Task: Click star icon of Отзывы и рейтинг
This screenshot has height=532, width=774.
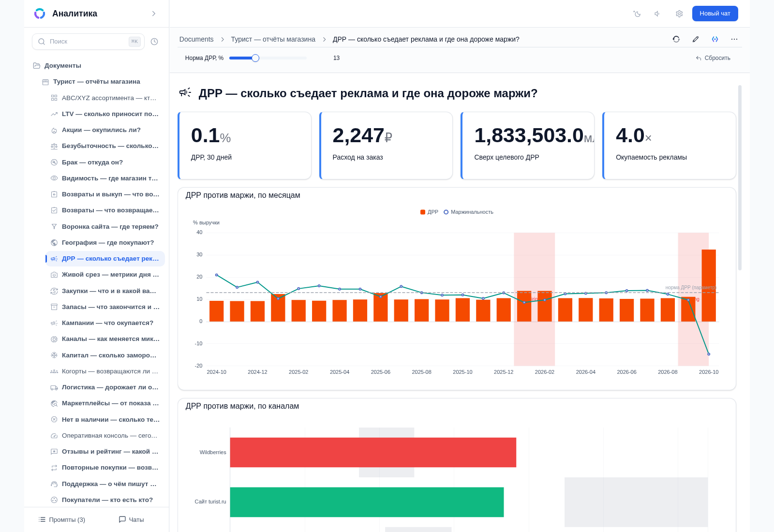Action: 54,452
